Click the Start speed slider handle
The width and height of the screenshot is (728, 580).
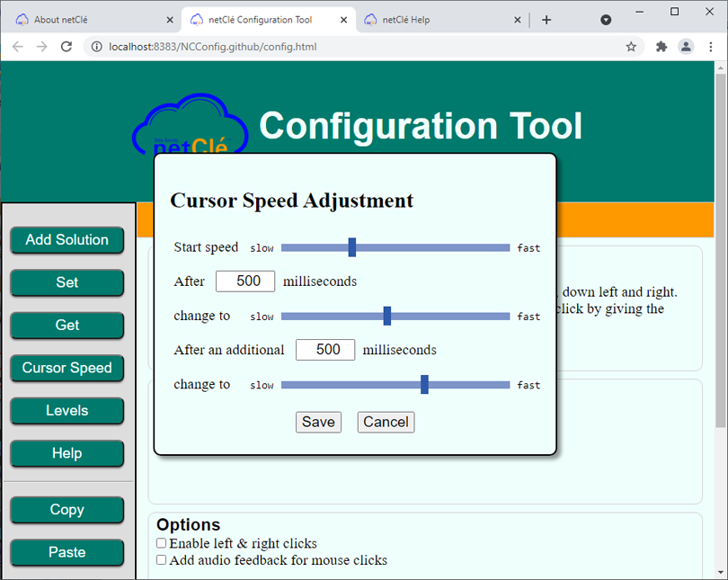coord(352,247)
